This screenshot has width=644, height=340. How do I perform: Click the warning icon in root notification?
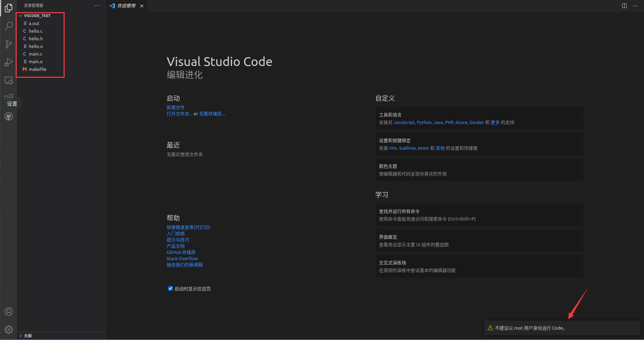490,328
